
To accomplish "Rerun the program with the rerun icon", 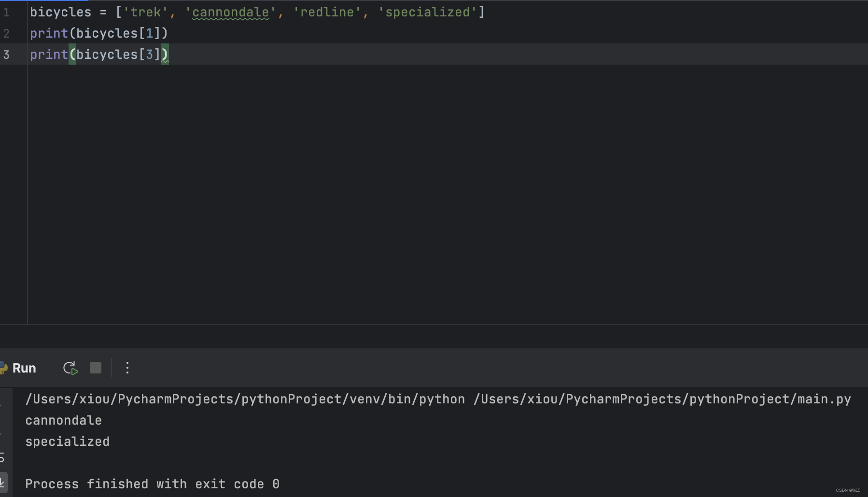I will coord(70,368).
